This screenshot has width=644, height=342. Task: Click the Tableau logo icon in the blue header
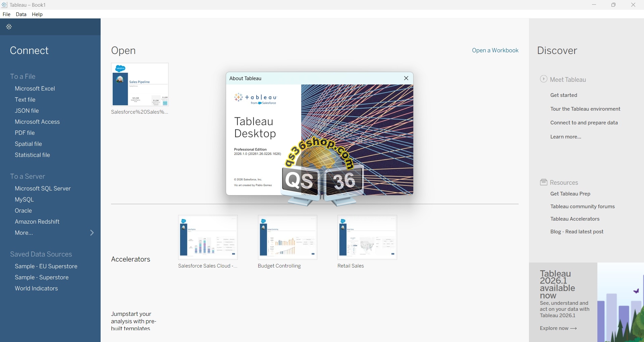(9, 27)
